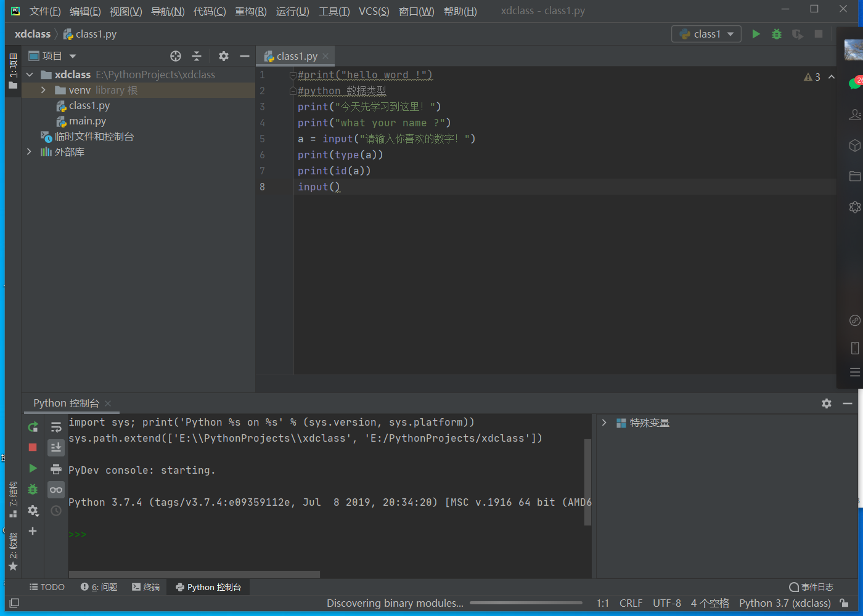
Task: Click the Python 3.7 (xdclass) interpreter selector
Action: 785,603
